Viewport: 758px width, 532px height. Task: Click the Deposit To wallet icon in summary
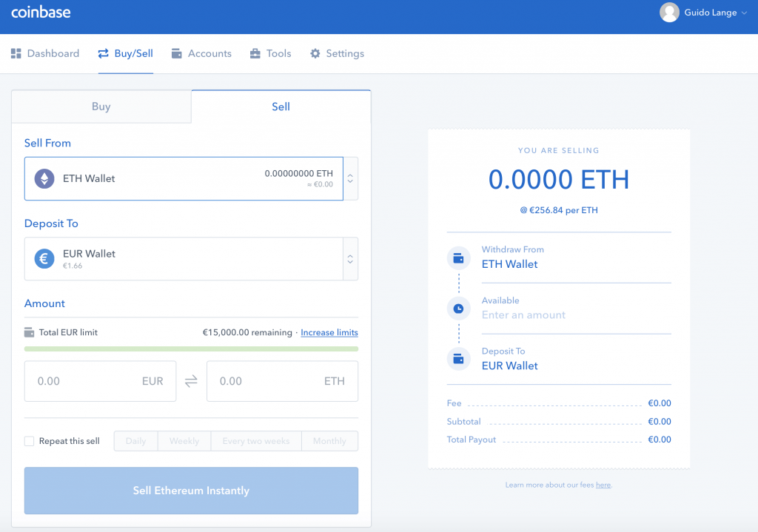coord(459,359)
